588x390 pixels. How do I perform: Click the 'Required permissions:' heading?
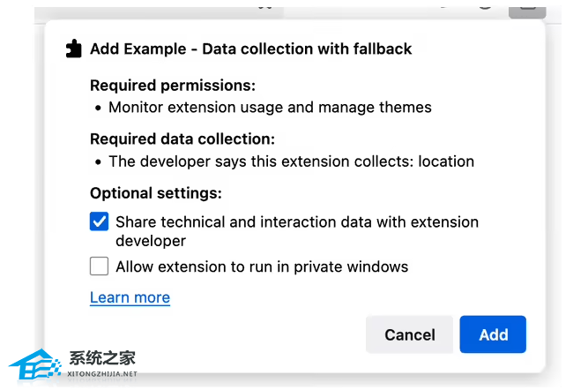pos(173,86)
